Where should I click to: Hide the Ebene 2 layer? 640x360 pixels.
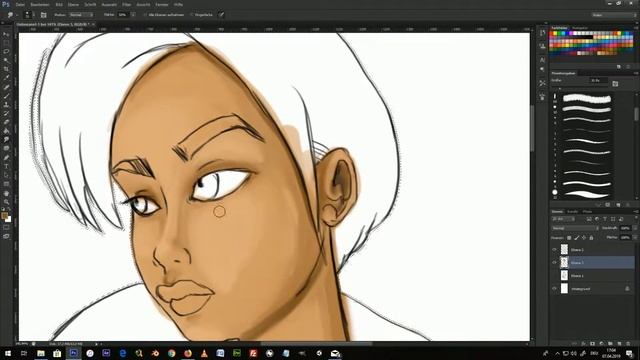(x=554, y=249)
